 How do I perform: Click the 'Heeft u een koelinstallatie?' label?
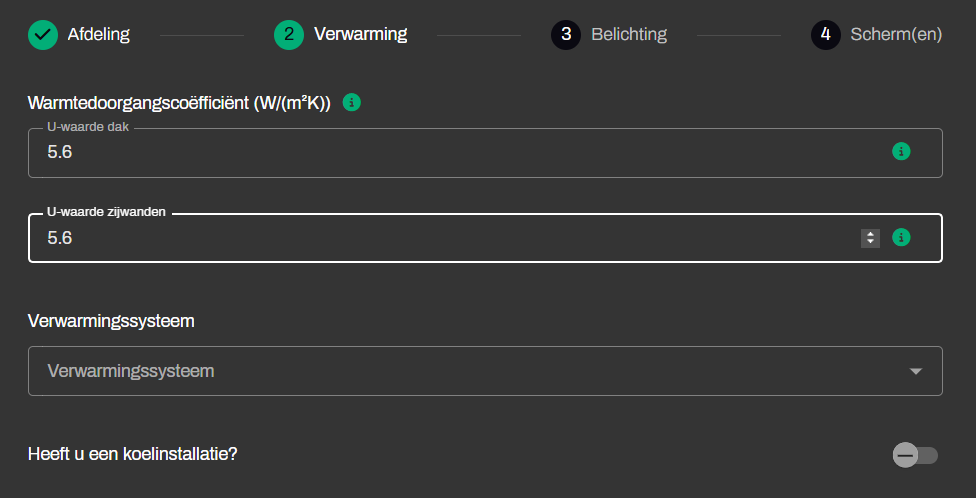[x=133, y=454]
